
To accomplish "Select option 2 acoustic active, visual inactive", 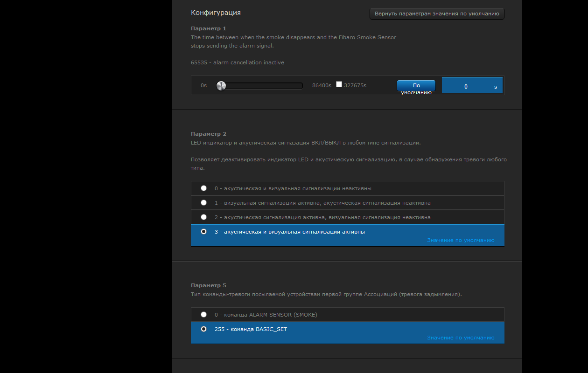I will tap(203, 217).
